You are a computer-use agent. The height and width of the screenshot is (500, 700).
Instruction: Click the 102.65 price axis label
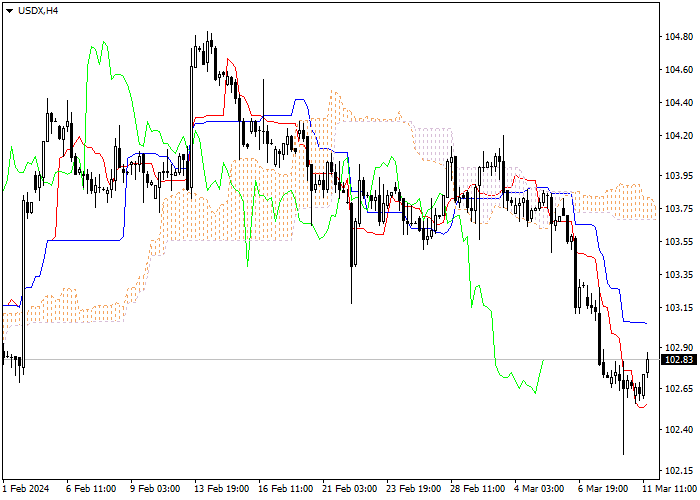point(679,388)
